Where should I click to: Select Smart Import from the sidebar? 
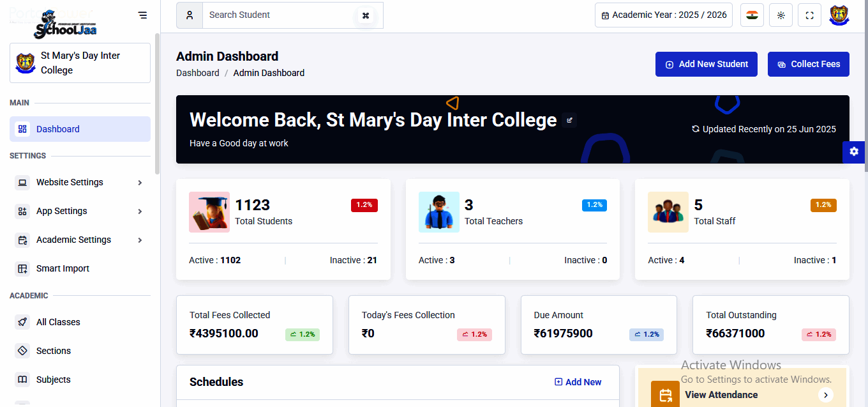[63, 268]
